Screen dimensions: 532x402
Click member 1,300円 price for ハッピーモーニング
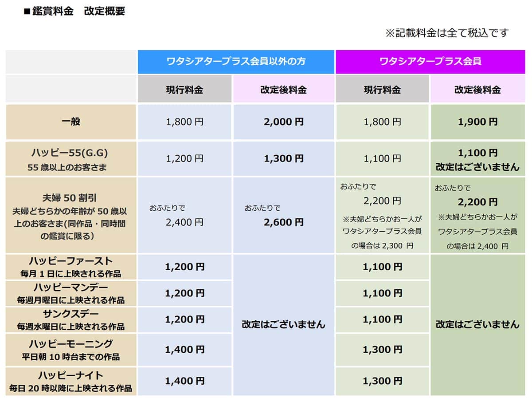(382, 350)
